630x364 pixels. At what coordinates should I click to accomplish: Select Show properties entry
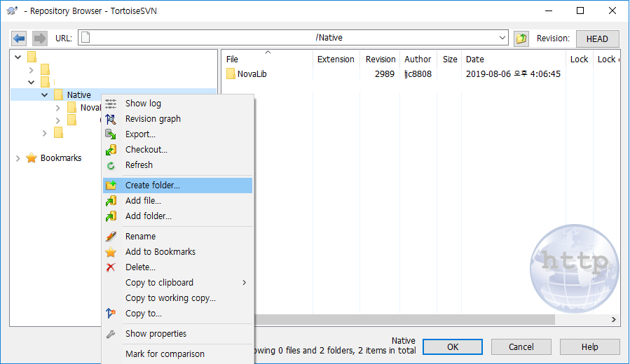coord(177,334)
